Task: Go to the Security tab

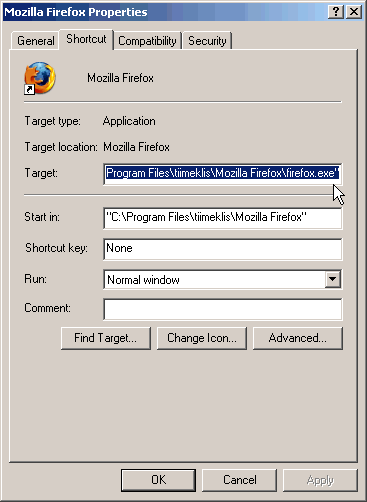Action: [207, 41]
